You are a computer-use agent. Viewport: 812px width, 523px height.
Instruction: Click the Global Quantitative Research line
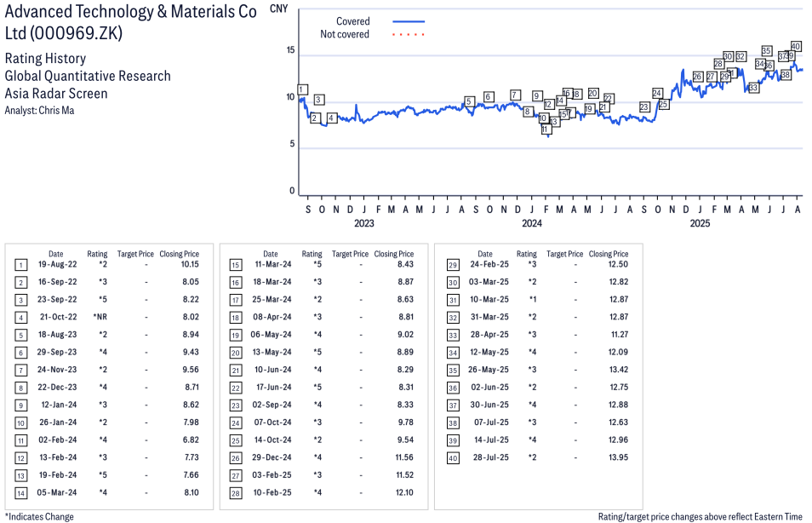point(88,76)
